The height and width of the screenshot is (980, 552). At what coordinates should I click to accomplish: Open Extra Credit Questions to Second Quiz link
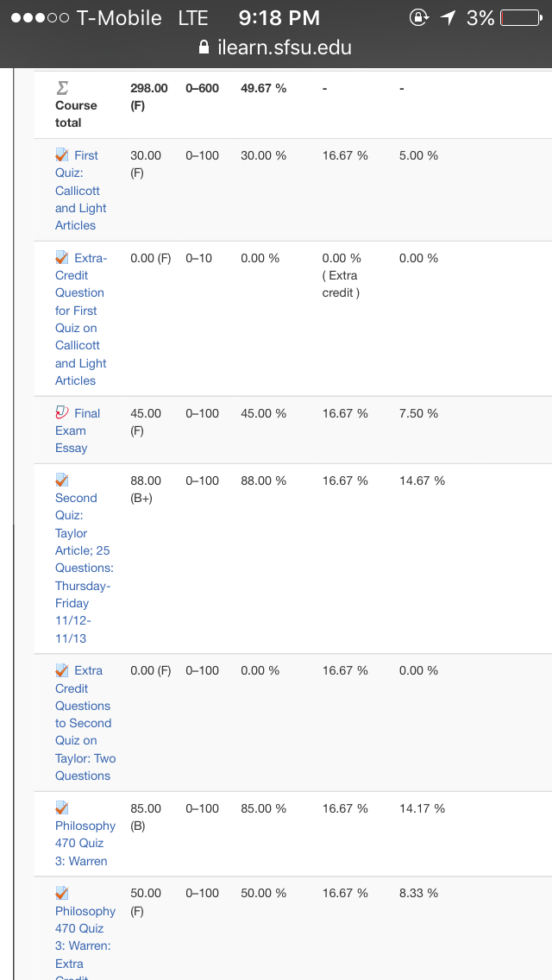[x=85, y=723]
